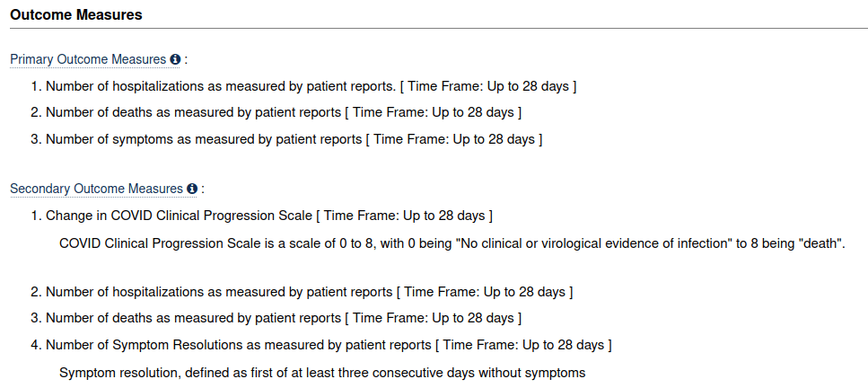Open the Primary Outcome Measures link

[89, 59]
